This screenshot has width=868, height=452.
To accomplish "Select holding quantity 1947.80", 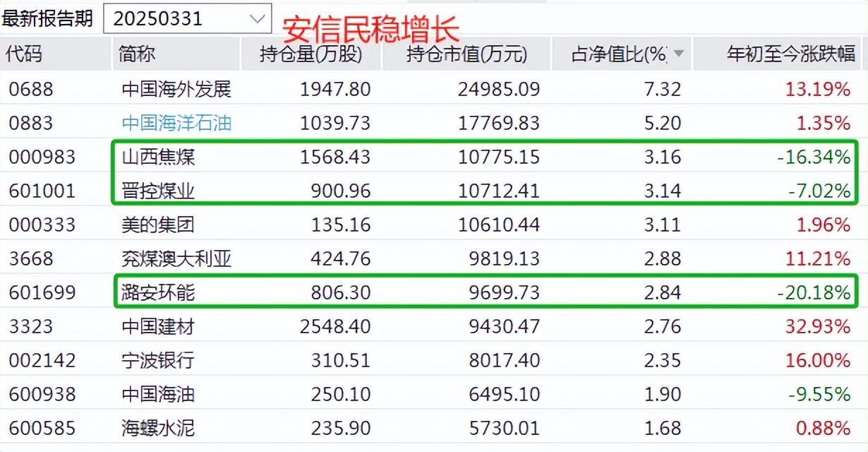I will pos(335,89).
